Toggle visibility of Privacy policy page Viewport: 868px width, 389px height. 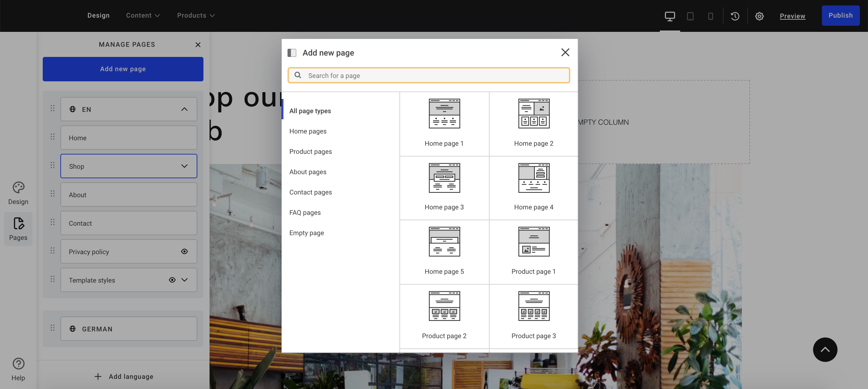pos(184,251)
